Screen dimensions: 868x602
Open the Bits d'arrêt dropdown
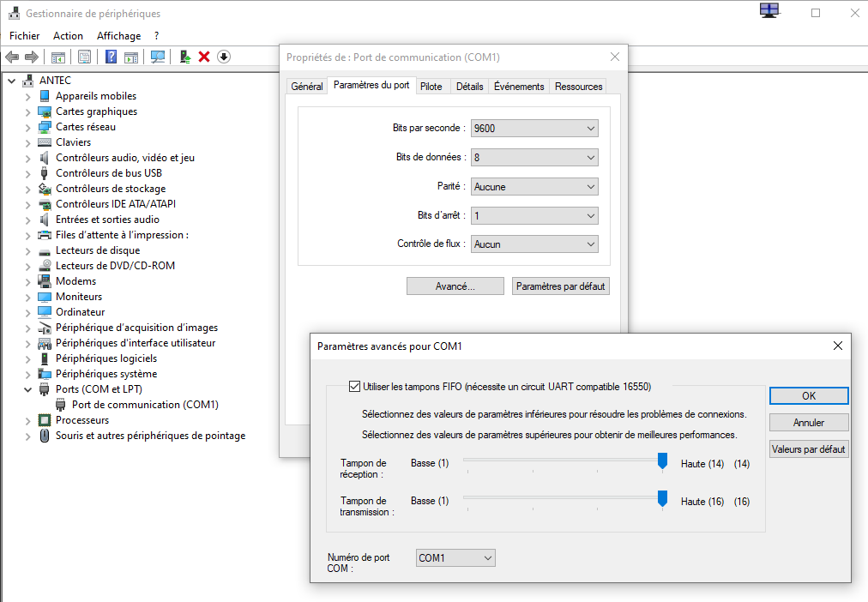[534, 216]
